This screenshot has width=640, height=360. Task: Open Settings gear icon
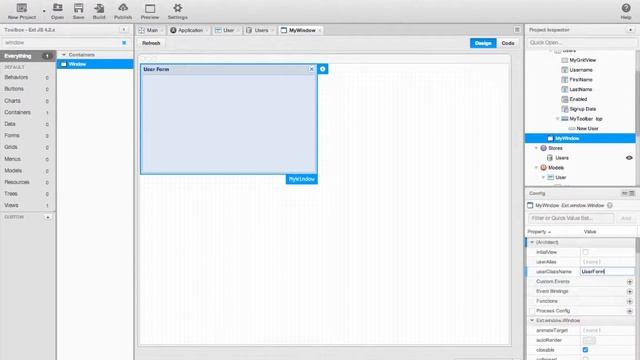coord(177,8)
